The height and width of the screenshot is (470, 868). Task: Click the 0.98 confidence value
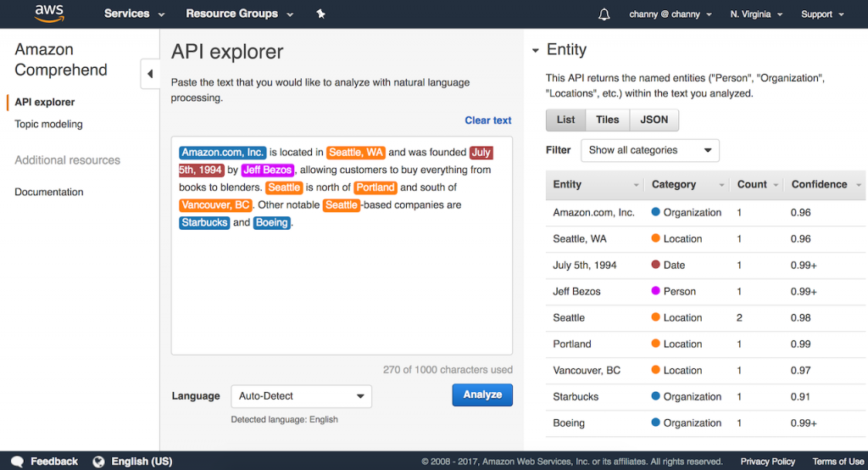click(800, 317)
